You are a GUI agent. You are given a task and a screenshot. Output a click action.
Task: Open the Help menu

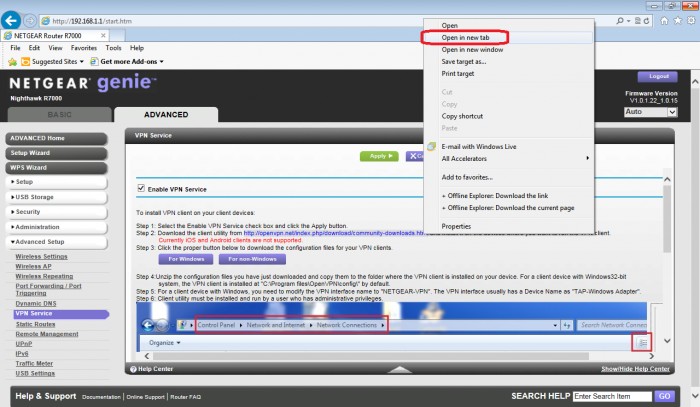pos(137,48)
